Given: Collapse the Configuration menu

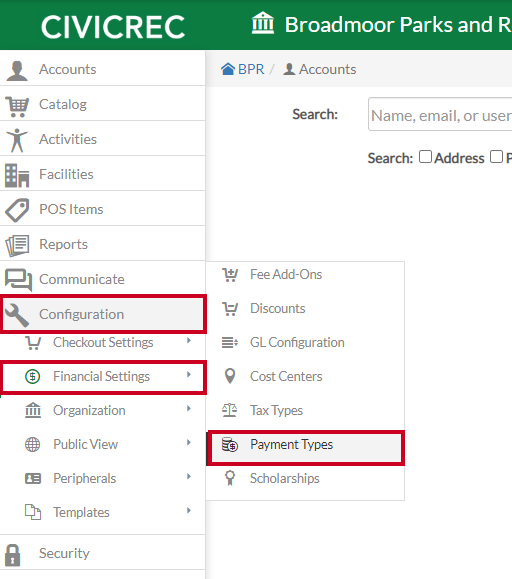Looking at the screenshot, I should [x=102, y=314].
